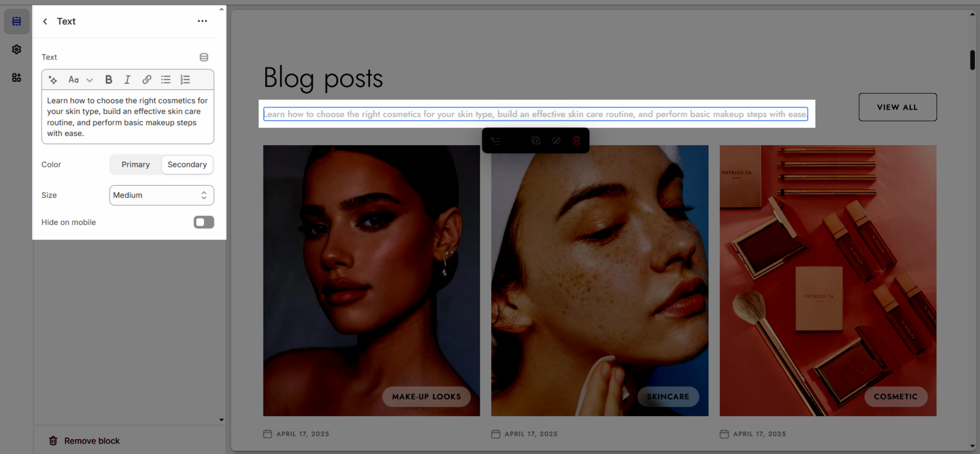Open the three-dot more options menu

pyautogui.click(x=202, y=21)
